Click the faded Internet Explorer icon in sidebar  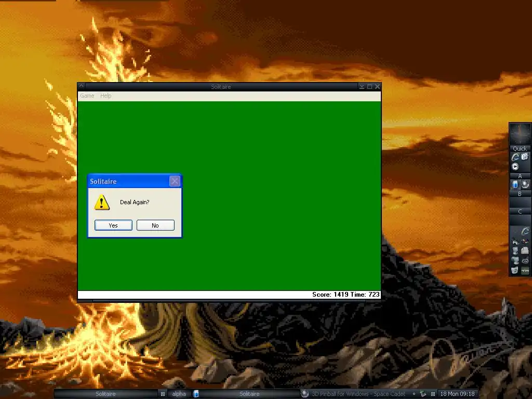[525, 231]
